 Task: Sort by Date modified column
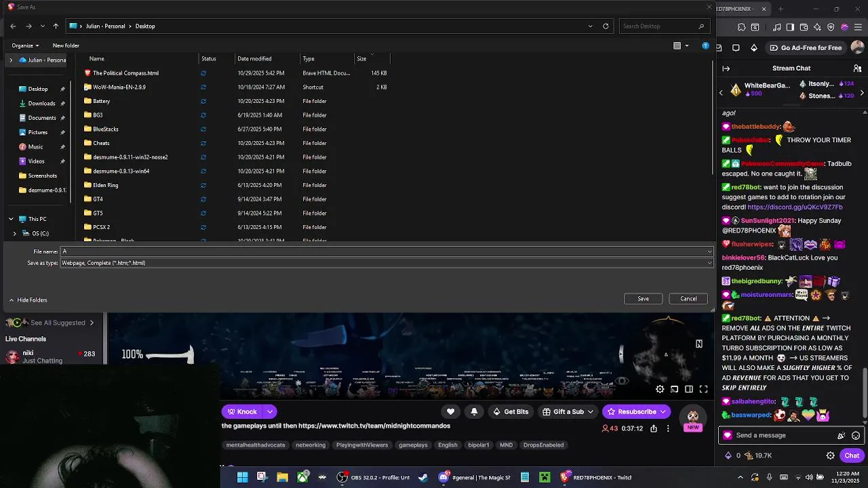coord(254,59)
